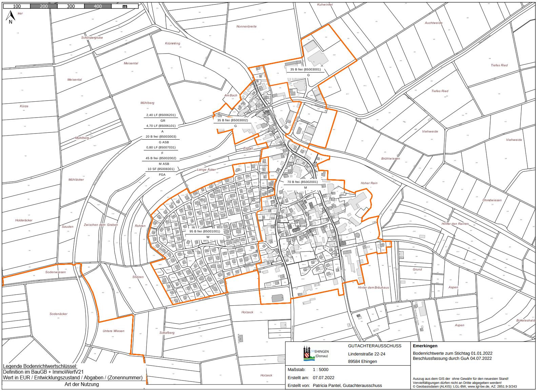Click the '45 B frei (85002002)' legend entry
This screenshot has width=538, height=392.
coord(161,158)
